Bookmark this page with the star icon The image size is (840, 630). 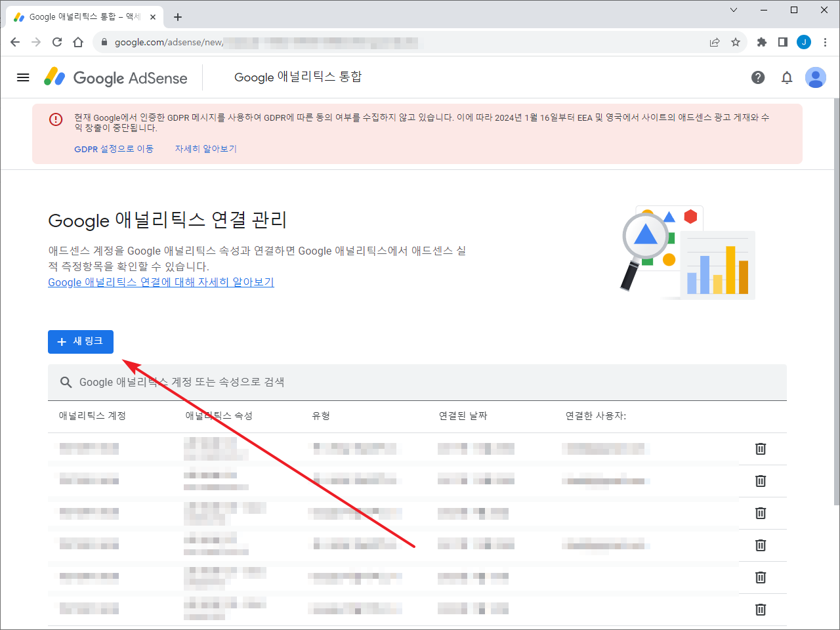[736, 42]
